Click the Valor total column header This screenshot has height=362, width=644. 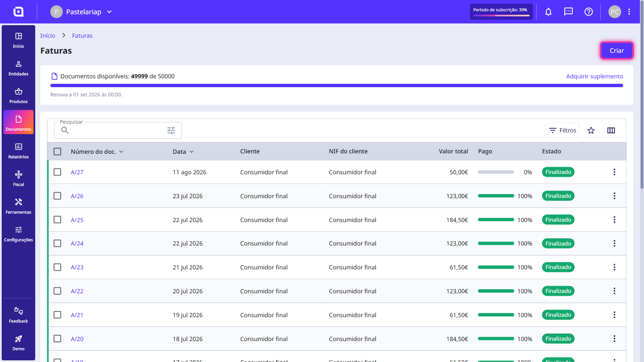[453, 151]
